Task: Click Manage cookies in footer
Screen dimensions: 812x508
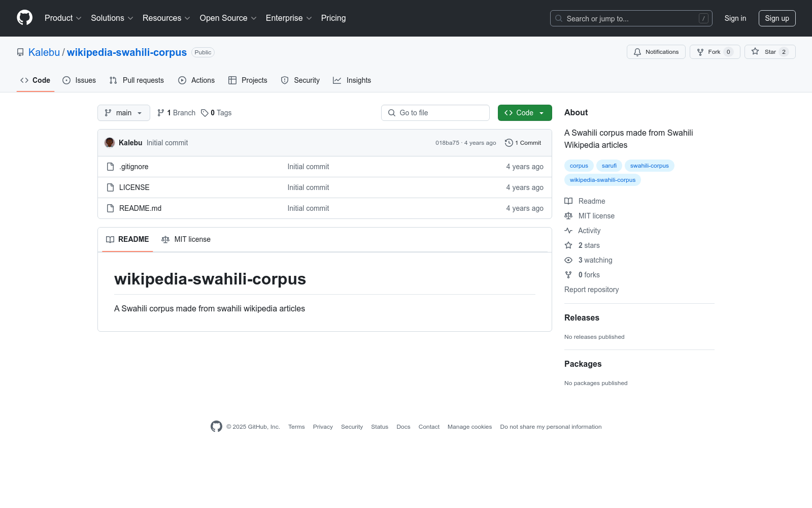Action: (469, 427)
